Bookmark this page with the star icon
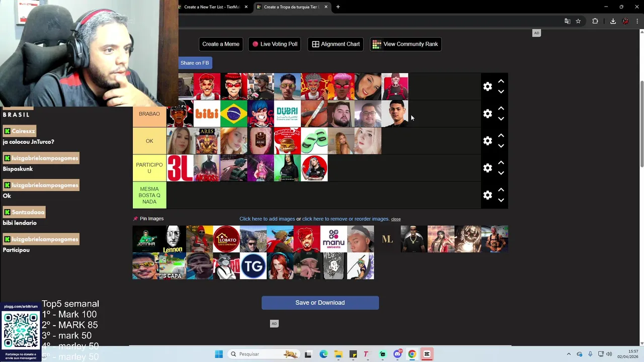This screenshot has height=362, width=644. click(579, 21)
